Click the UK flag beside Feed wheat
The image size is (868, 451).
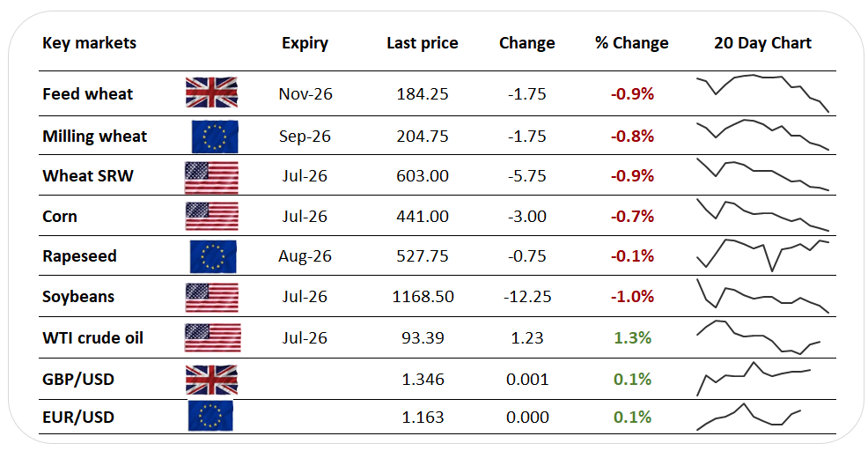[211, 92]
